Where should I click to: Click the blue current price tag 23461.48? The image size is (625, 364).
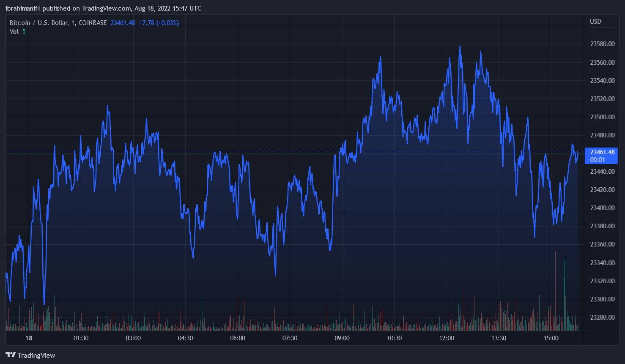tap(601, 155)
